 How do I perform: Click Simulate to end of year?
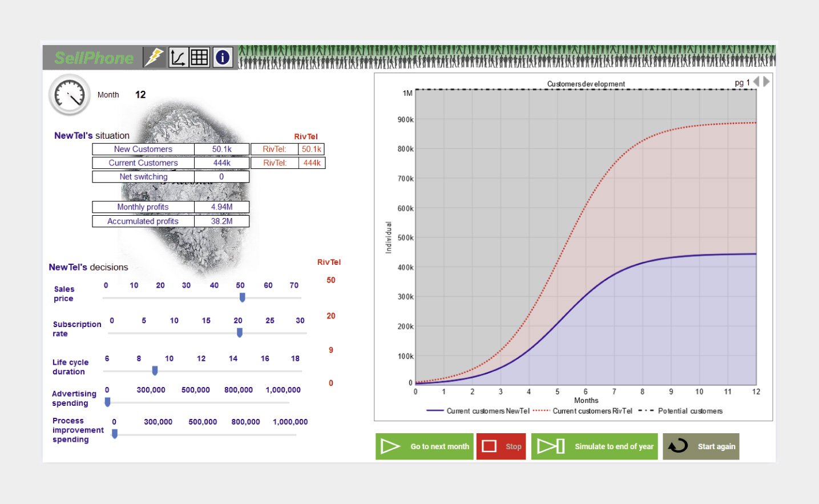click(595, 446)
